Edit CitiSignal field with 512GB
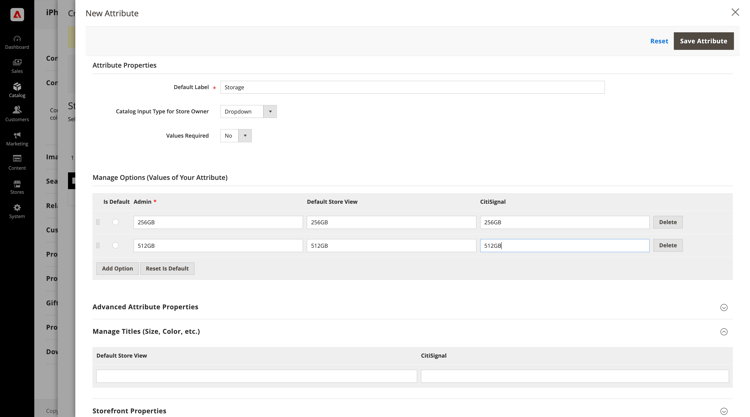 pyautogui.click(x=564, y=245)
